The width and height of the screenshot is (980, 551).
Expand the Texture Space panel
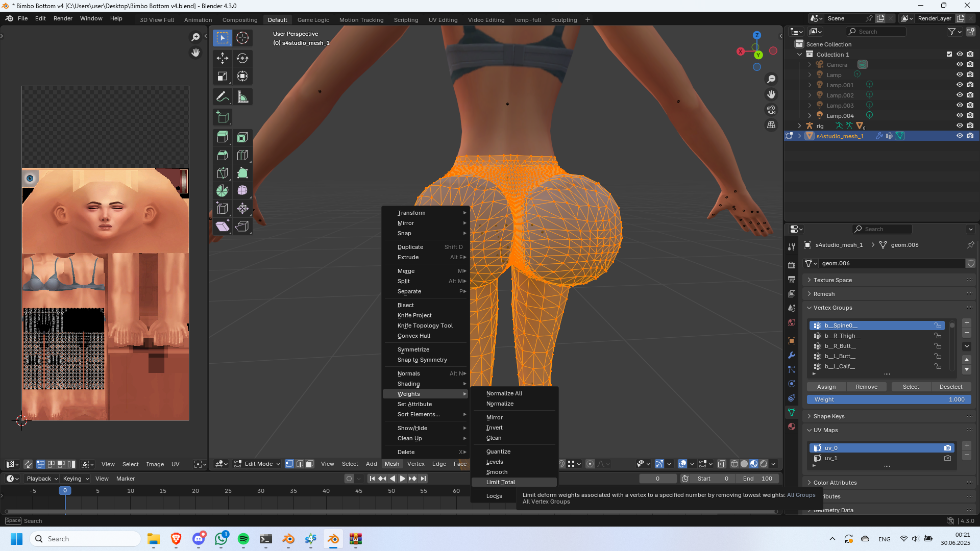[x=832, y=280]
